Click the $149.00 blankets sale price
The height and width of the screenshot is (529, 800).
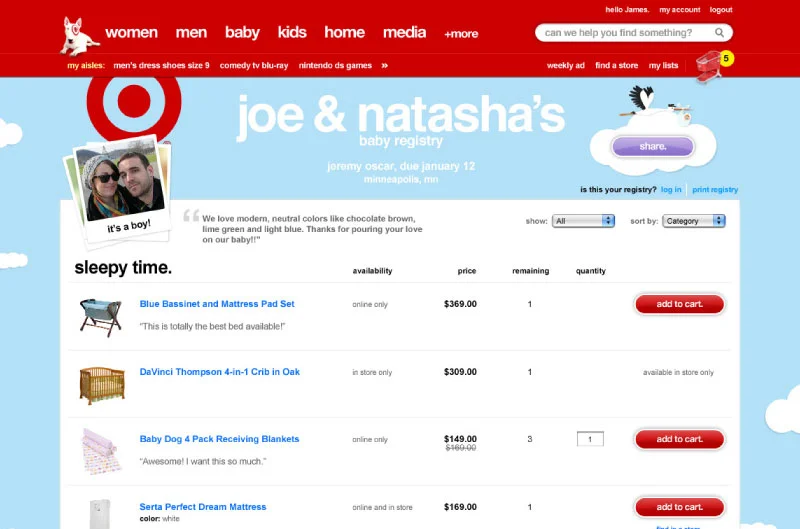coord(460,439)
